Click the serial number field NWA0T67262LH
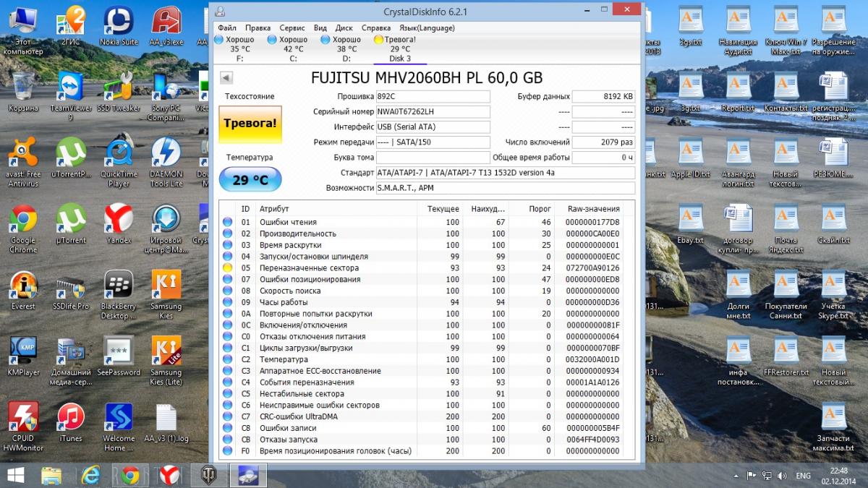The width and height of the screenshot is (868, 488). (433, 112)
